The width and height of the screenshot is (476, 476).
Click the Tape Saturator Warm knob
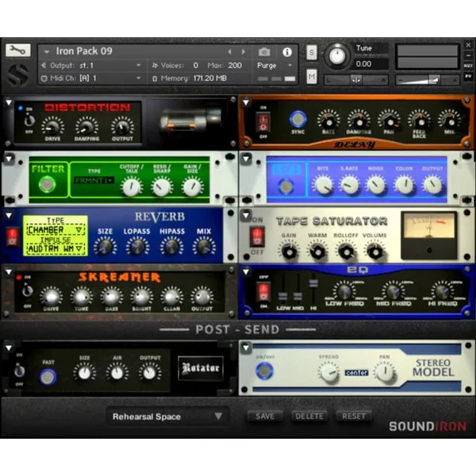pyautogui.click(x=317, y=251)
